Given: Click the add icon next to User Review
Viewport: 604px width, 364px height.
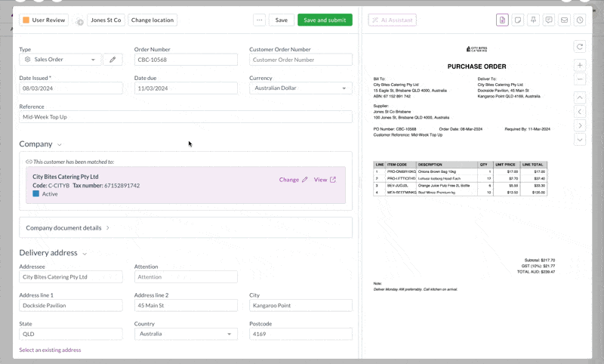Looking at the screenshot, I should (x=79, y=22).
